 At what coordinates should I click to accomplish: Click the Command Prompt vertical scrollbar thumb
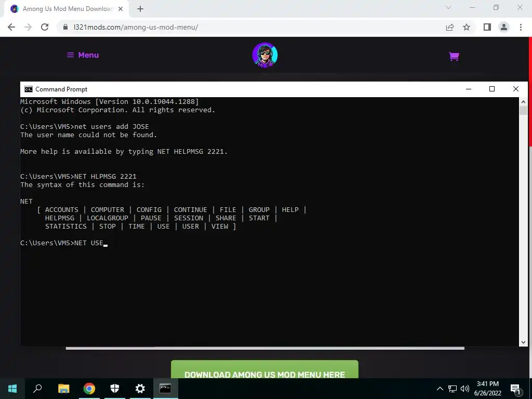523,110
